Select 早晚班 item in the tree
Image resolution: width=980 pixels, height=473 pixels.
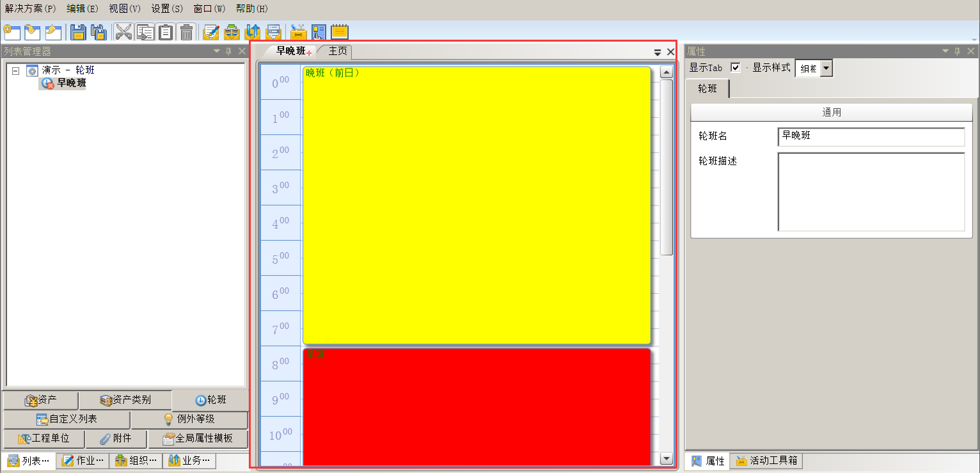click(71, 83)
